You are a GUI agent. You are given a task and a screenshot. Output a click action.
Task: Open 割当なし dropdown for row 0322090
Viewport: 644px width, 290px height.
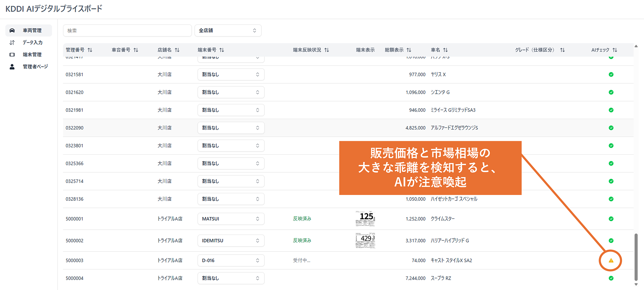pos(231,128)
